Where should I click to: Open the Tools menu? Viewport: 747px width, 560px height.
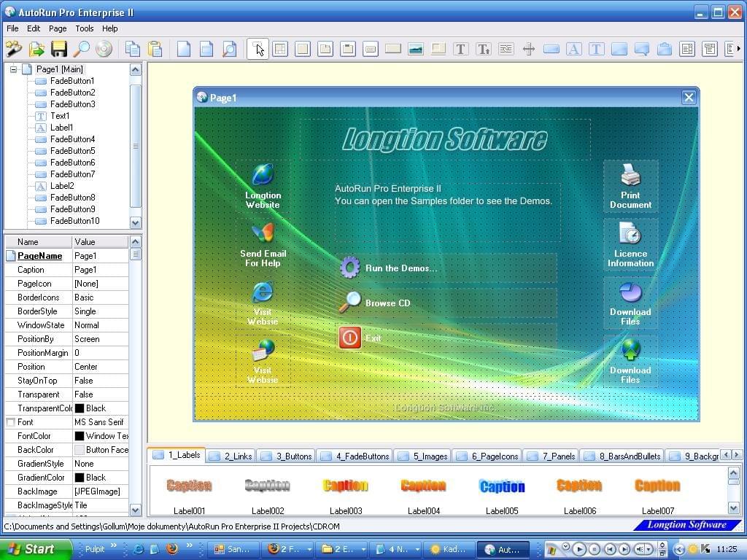(85, 28)
